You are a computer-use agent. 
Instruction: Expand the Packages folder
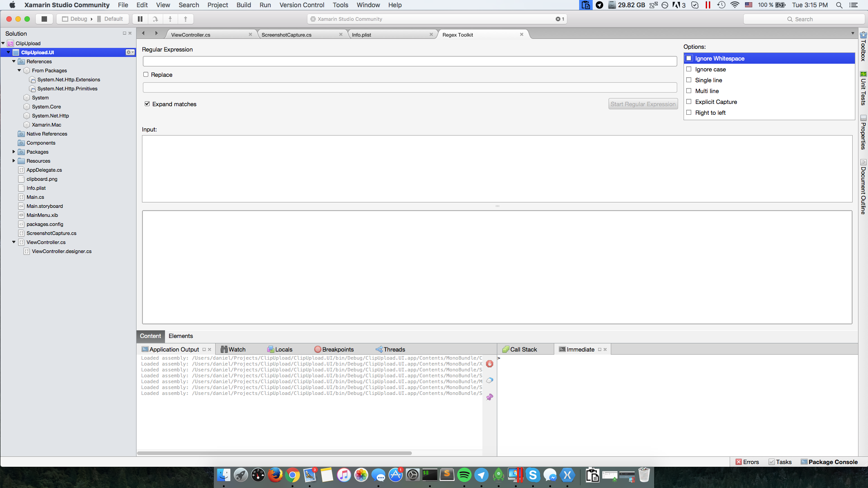(14, 152)
